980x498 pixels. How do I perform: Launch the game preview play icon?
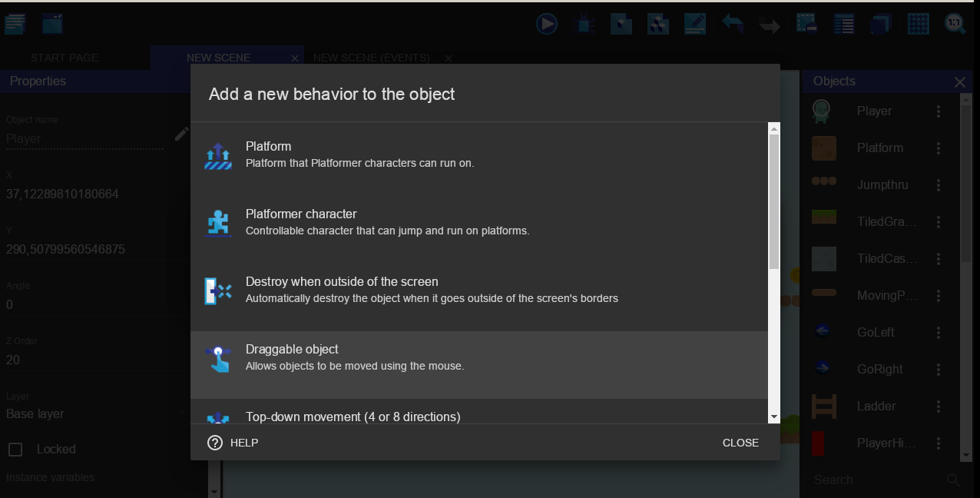pyautogui.click(x=547, y=24)
